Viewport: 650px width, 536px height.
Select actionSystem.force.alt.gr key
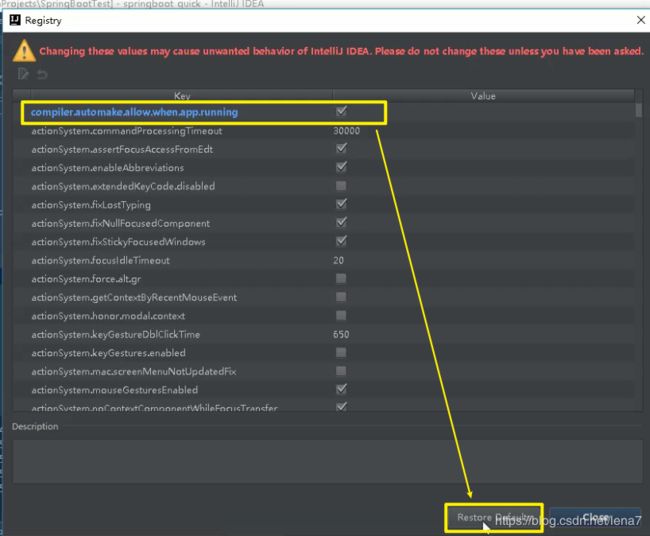(x=86, y=279)
